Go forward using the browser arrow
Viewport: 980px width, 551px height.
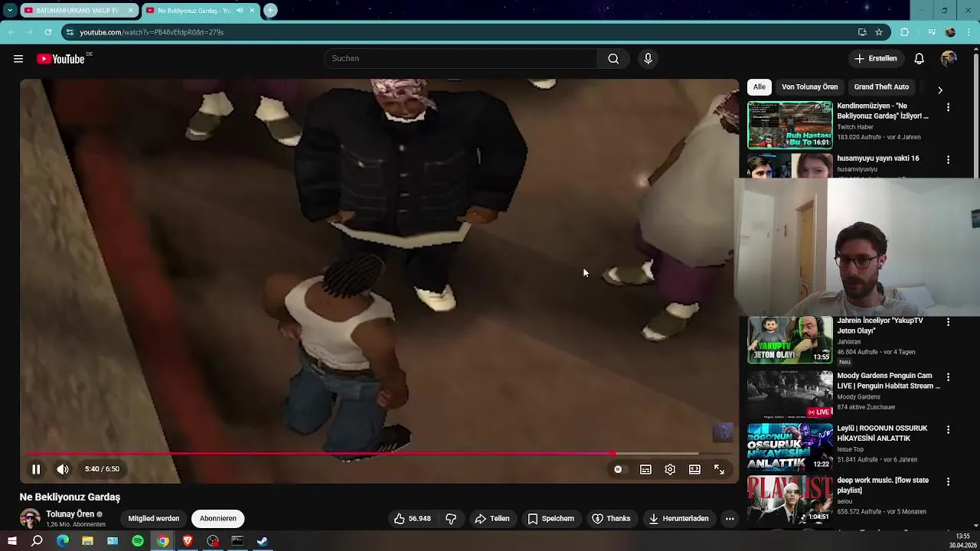point(29,32)
